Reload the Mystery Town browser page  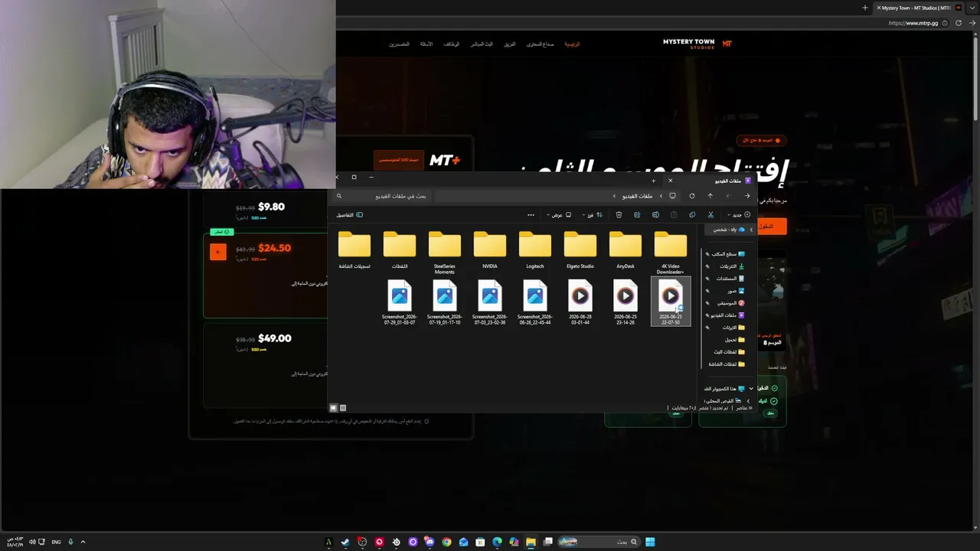[x=959, y=23]
